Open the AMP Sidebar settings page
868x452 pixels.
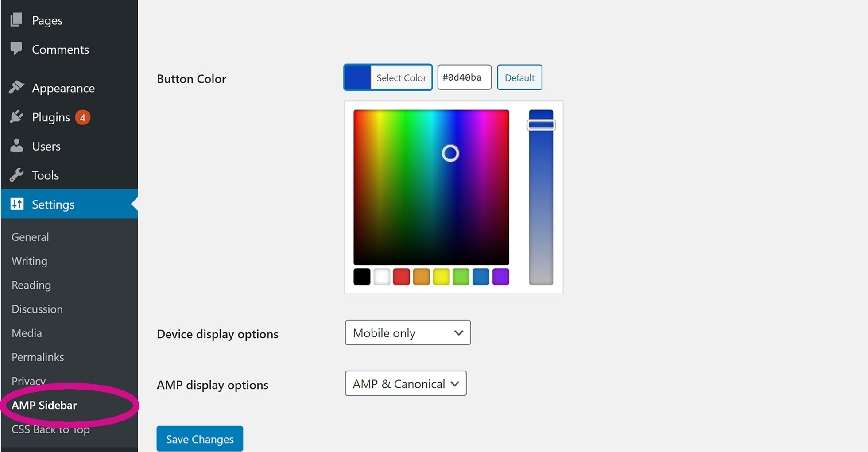tap(44, 405)
